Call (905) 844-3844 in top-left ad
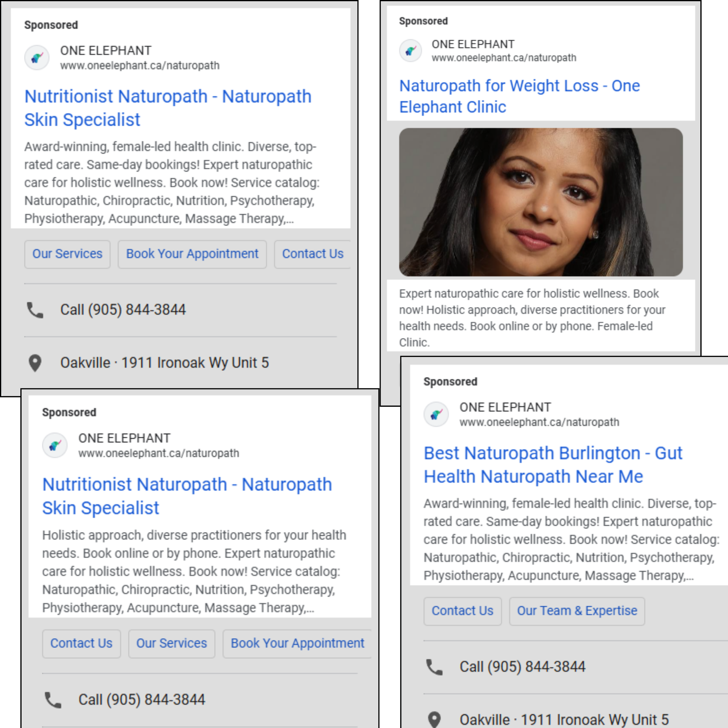Image resolution: width=728 pixels, height=728 pixels. tap(123, 310)
